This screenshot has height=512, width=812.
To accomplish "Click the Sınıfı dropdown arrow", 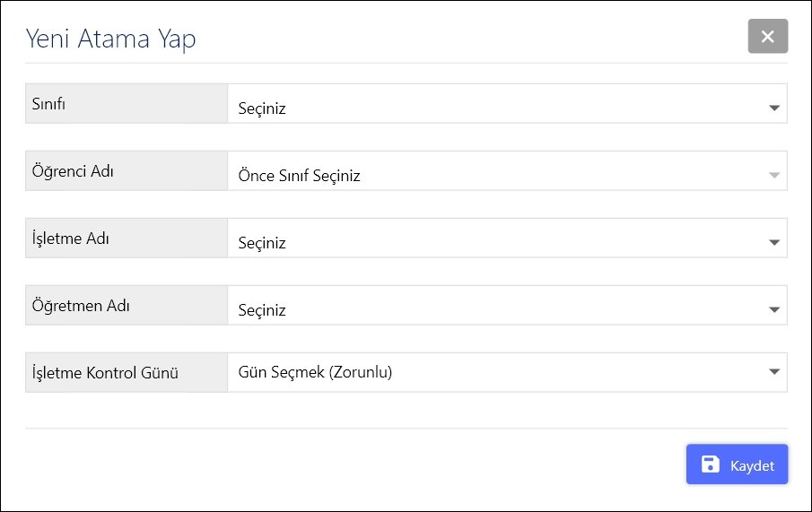I will coord(774,108).
